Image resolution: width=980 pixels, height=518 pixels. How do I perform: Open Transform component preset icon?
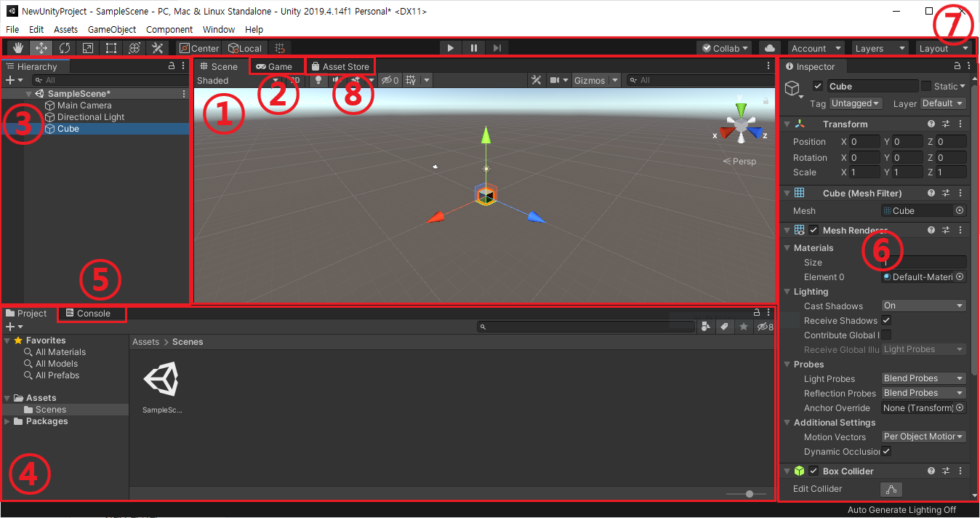point(946,124)
